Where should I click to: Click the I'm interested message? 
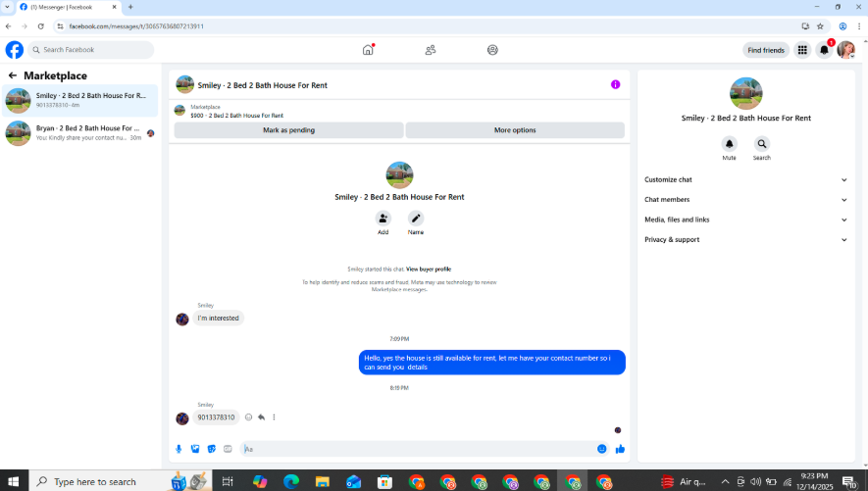click(x=218, y=318)
